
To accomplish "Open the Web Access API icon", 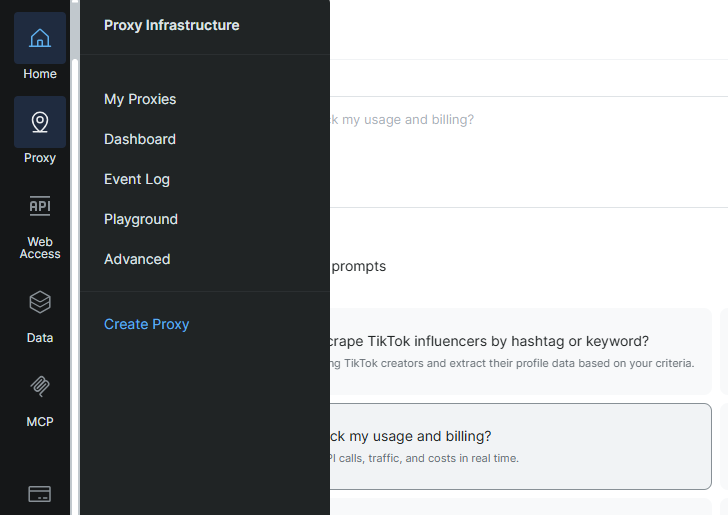I will (x=40, y=206).
